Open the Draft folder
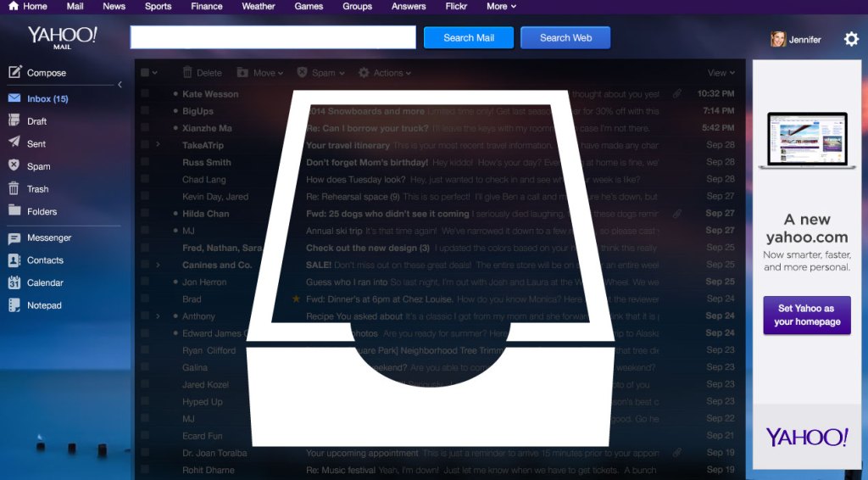This screenshot has width=868, height=480. click(x=28, y=120)
